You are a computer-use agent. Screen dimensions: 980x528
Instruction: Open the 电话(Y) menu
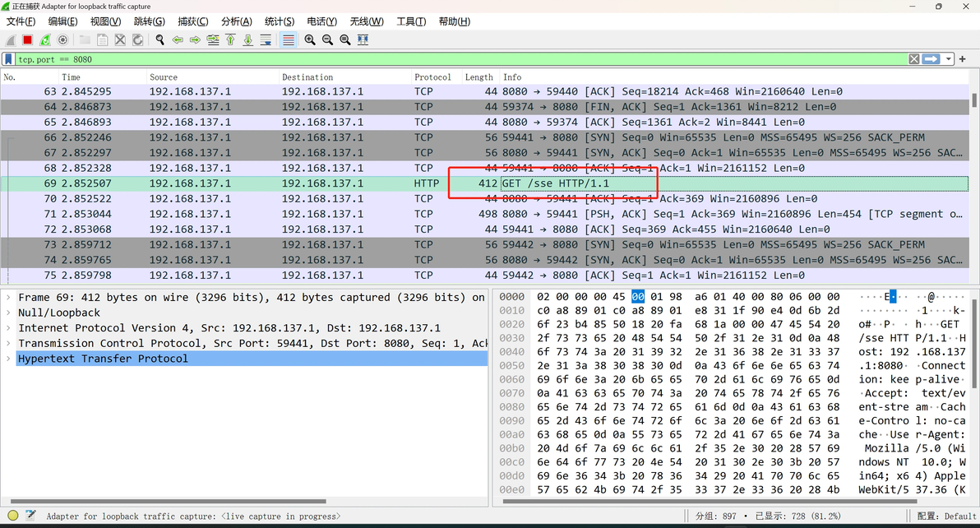[322, 21]
